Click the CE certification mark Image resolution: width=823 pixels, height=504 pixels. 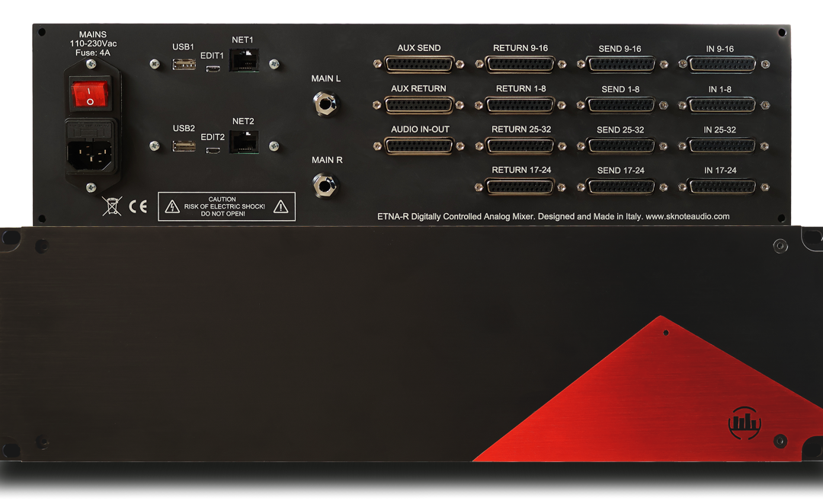tap(138, 206)
